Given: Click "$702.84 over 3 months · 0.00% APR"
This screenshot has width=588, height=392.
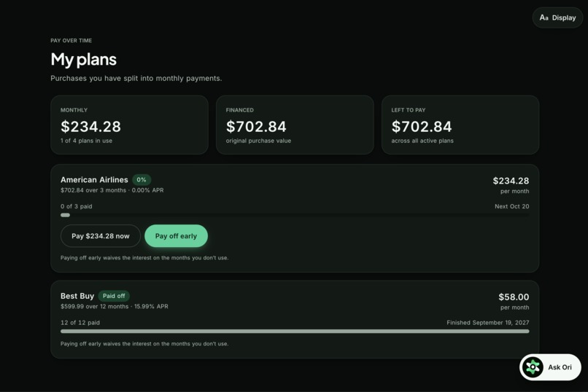Looking at the screenshot, I should [112, 190].
